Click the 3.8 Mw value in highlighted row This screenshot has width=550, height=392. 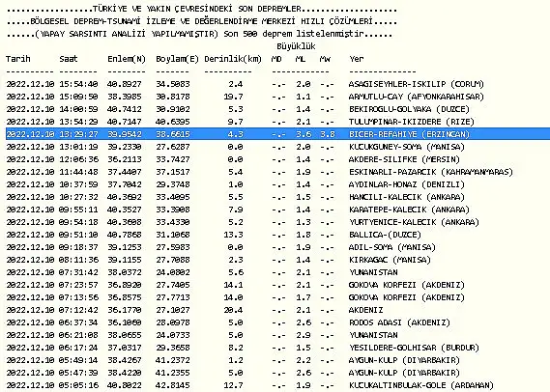coord(328,134)
